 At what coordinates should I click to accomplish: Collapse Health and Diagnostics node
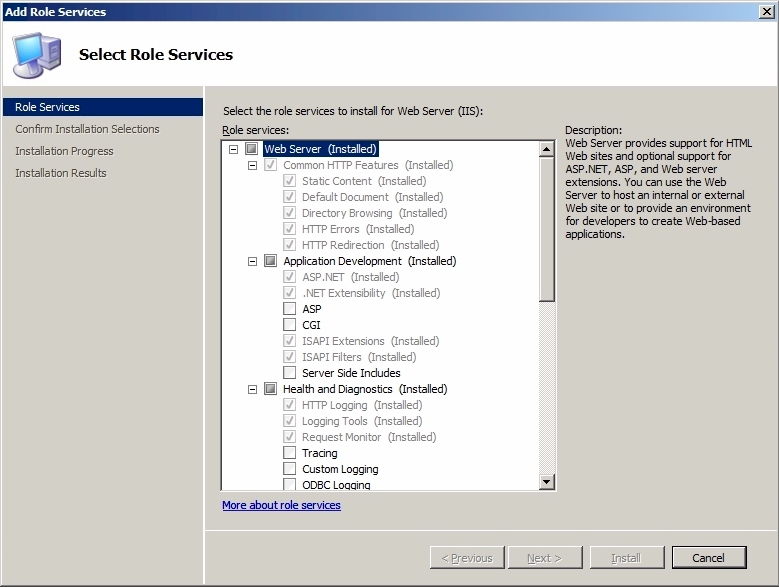point(252,389)
